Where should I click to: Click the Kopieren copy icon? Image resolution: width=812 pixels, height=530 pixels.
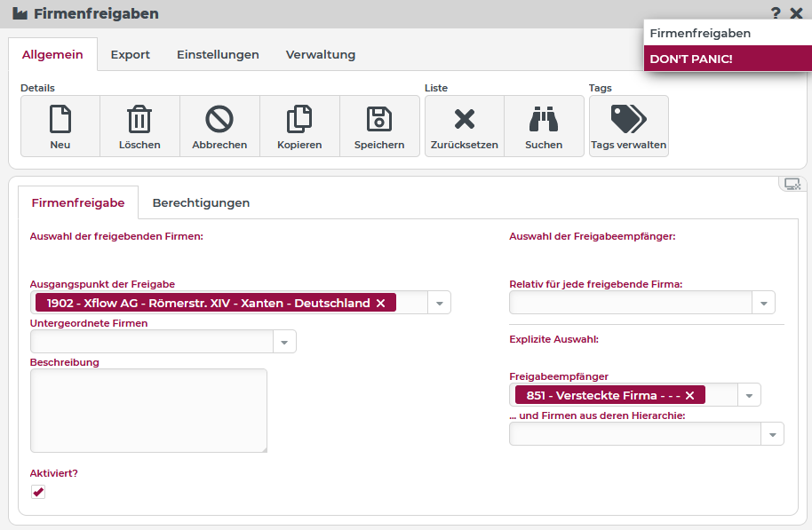[x=299, y=119]
